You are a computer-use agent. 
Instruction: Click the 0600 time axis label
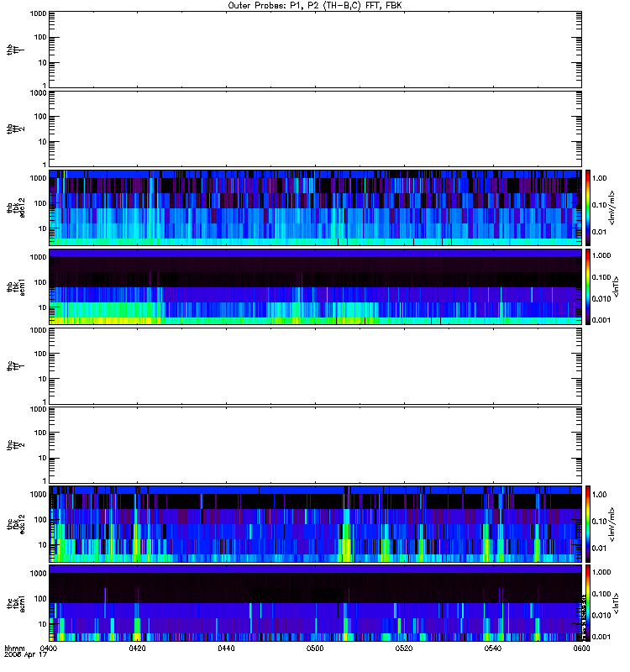coord(581,648)
